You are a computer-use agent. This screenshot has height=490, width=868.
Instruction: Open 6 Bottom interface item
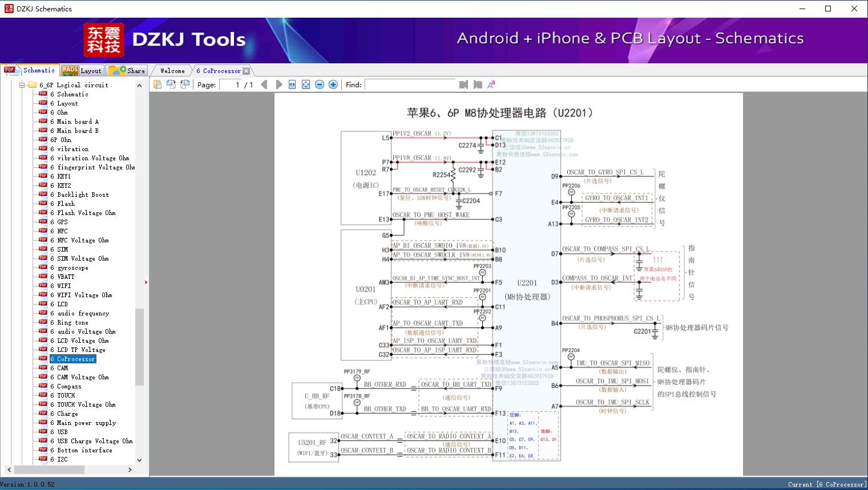pos(81,450)
